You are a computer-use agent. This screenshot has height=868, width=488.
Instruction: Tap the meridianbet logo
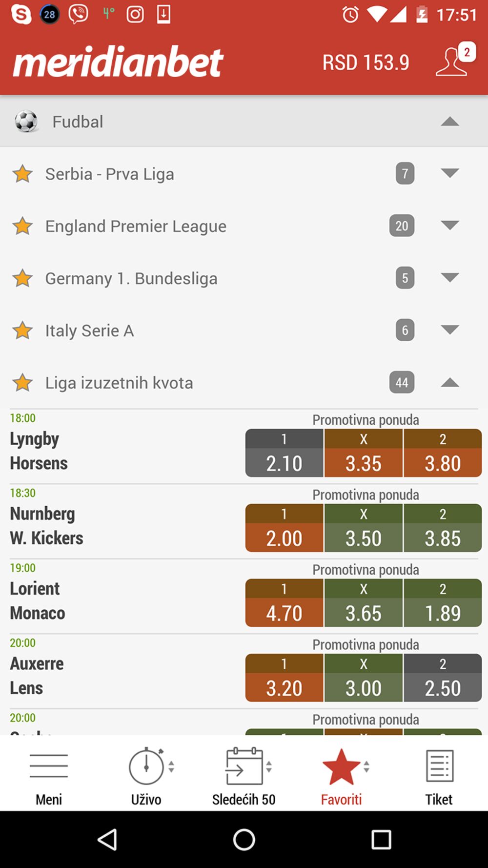118,62
